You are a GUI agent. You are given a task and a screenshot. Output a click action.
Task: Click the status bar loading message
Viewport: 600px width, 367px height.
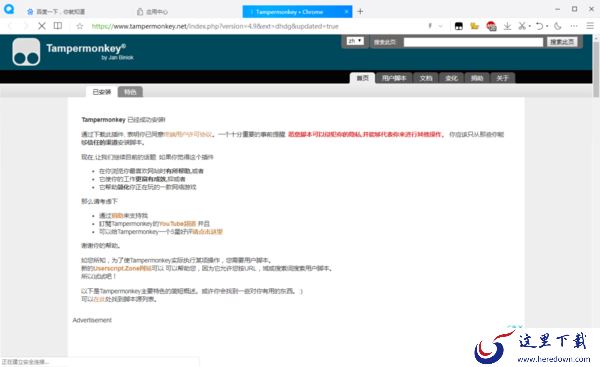25,362
